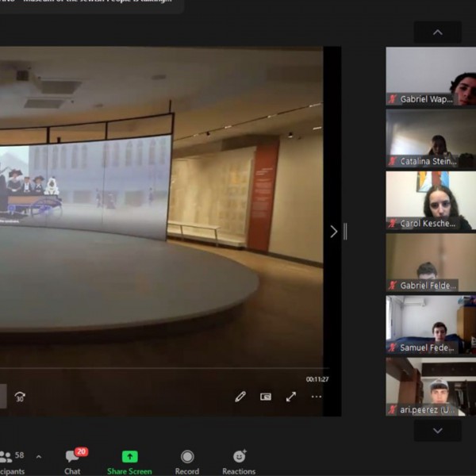The height and width of the screenshot is (476, 476).
Task: Open the Reactions menu
Action: point(239,462)
